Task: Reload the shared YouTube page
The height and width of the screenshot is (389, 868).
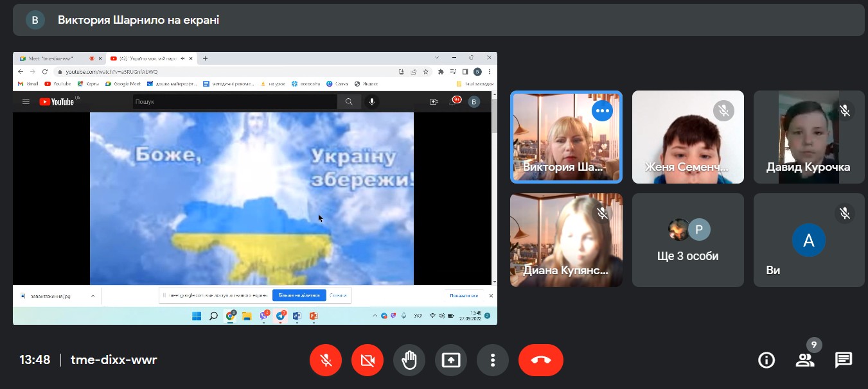Action: [44, 71]
